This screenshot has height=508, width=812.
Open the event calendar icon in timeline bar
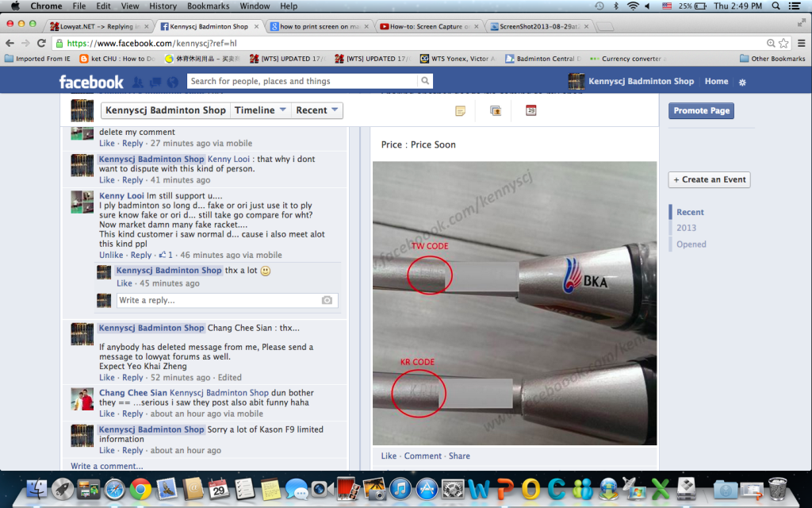(530, 110)
